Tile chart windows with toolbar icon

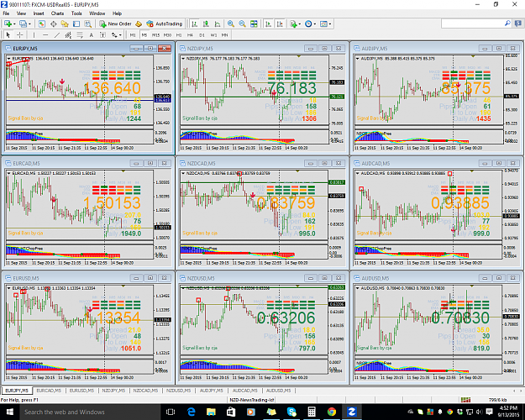coord(254,24)
